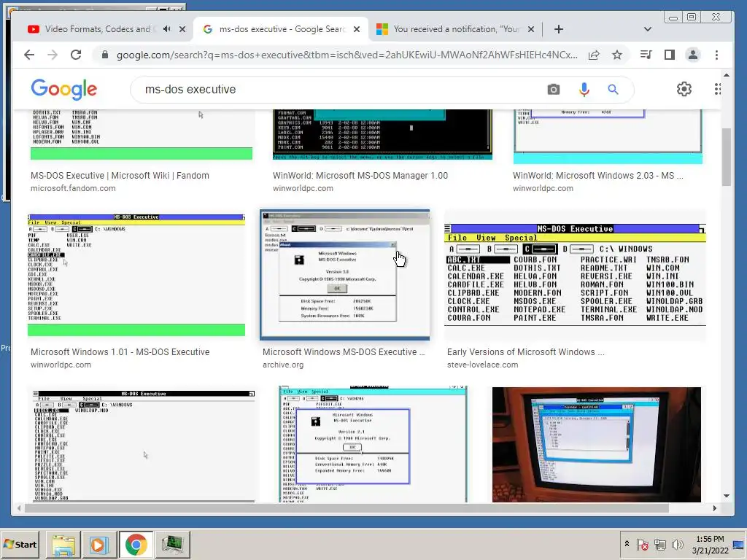This screenshot has height=560, width=747.
Task: Click the vertical page scrollbar thumb
Action: (726, 157)
